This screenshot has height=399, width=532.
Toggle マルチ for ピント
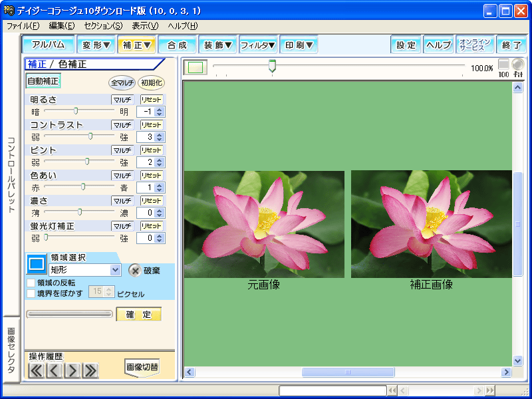point(122,150)
